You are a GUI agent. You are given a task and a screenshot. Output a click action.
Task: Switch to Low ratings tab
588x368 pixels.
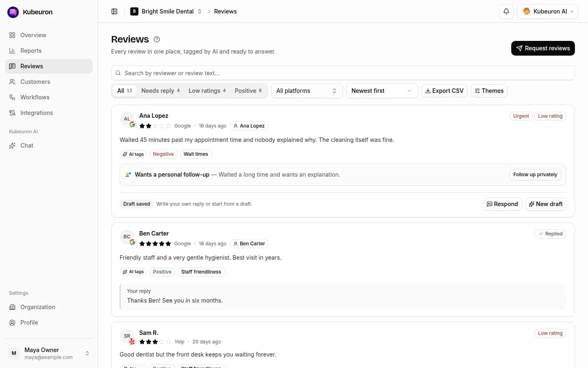[x=207, y=91]
